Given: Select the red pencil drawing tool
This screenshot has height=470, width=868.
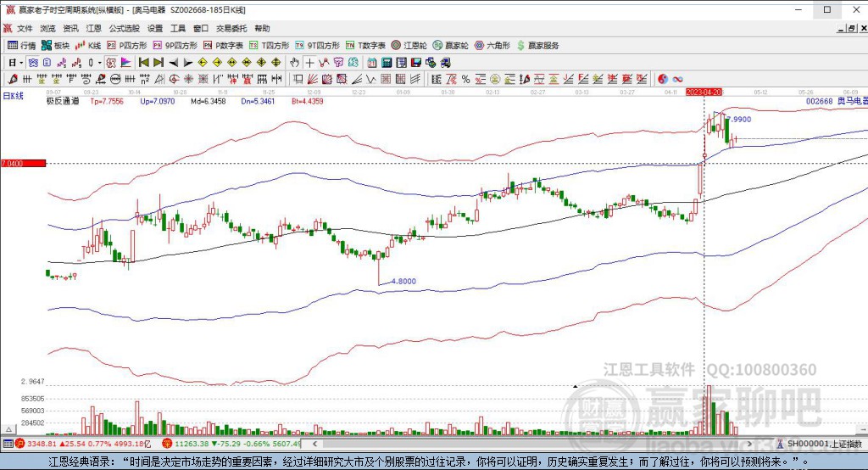Looking at the screenshot, I should 12,79.
